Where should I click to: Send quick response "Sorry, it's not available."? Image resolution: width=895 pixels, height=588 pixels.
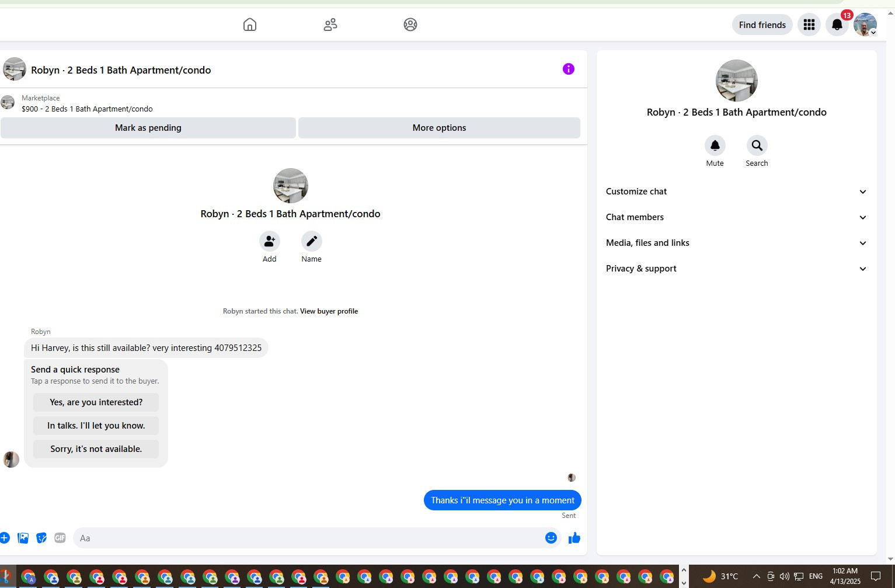(x=96, y=449)
